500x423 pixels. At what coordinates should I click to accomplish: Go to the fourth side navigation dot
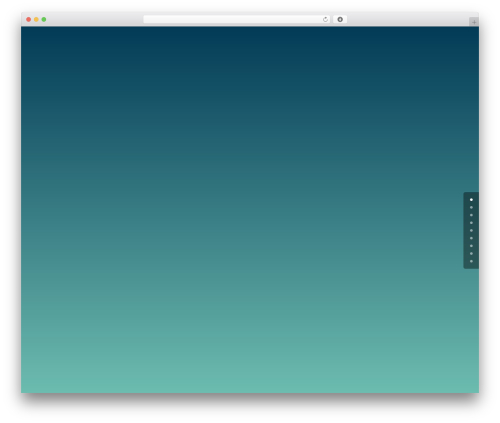coord(471,223)
